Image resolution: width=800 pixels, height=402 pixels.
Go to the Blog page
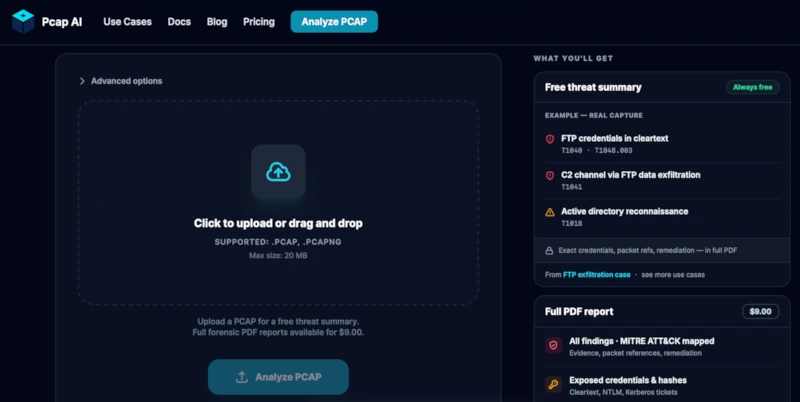217,22
